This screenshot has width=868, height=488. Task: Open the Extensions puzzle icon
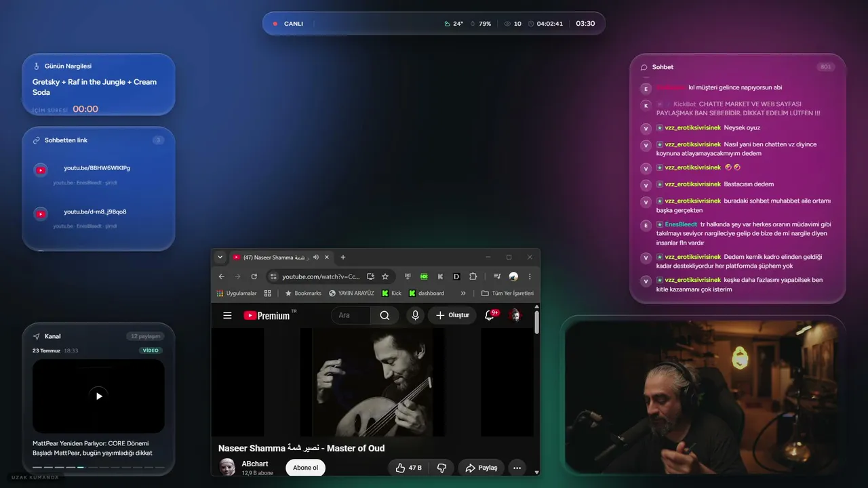point(473,277)
